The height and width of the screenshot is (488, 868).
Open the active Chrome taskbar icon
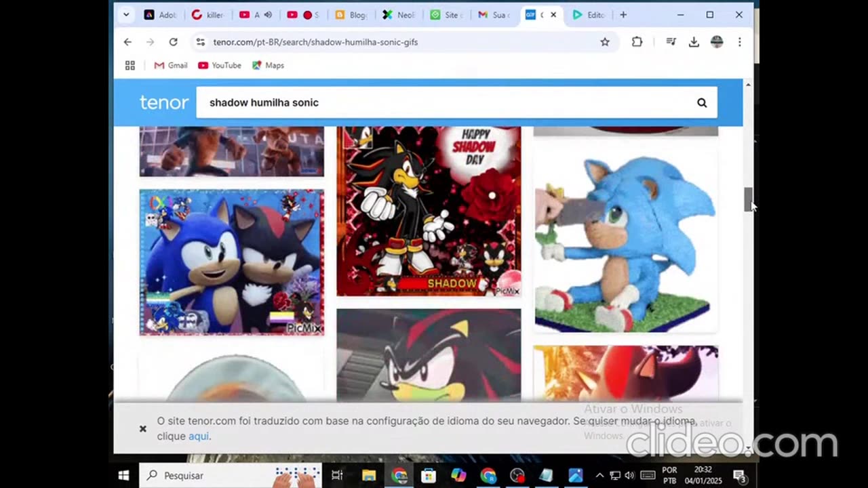pyautogui.click(x=399, y=475)
